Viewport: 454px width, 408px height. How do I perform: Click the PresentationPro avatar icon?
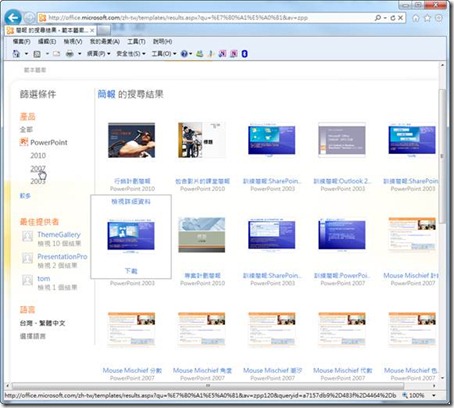(x=27, y=258)
